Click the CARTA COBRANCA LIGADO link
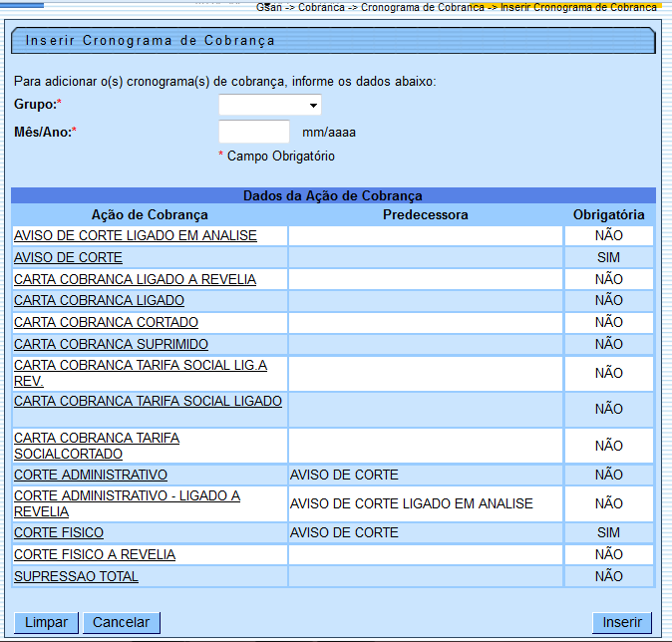The width and height of the screenshot is (672, 642). click(99, 300)
